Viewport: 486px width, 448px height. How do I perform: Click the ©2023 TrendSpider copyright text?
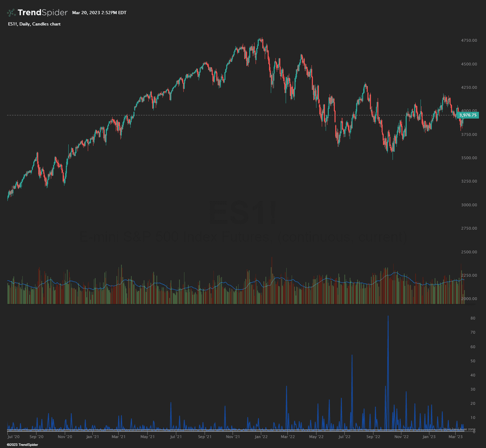click(x=22, y=444)
